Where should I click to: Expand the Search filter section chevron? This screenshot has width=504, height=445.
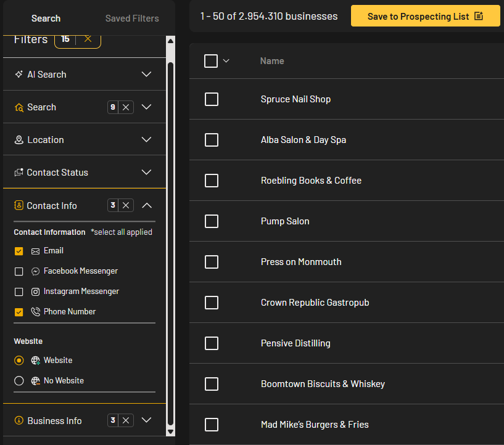coord(147,107)
